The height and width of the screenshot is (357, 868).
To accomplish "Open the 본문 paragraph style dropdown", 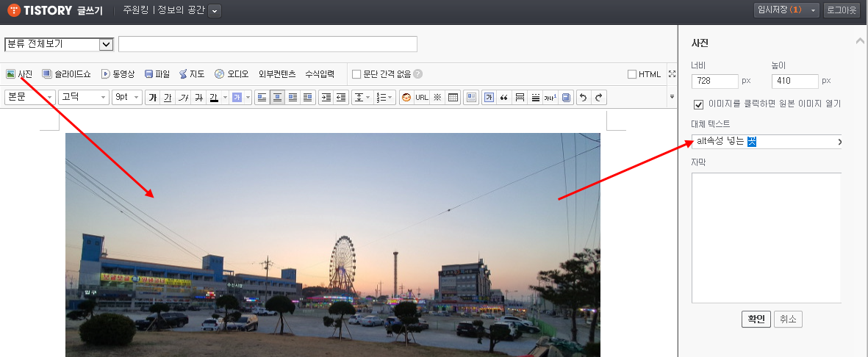I will click(x=30, y=98).
